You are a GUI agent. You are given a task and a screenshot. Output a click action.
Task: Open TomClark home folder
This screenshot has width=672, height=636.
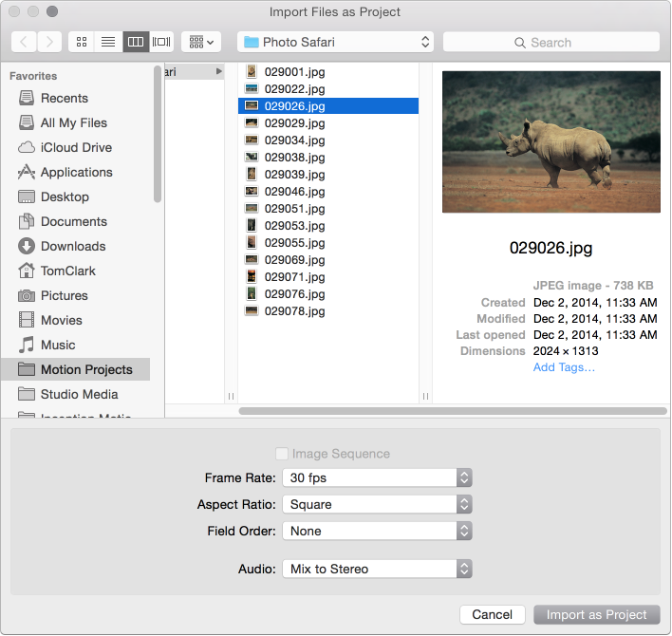(75, 271)
